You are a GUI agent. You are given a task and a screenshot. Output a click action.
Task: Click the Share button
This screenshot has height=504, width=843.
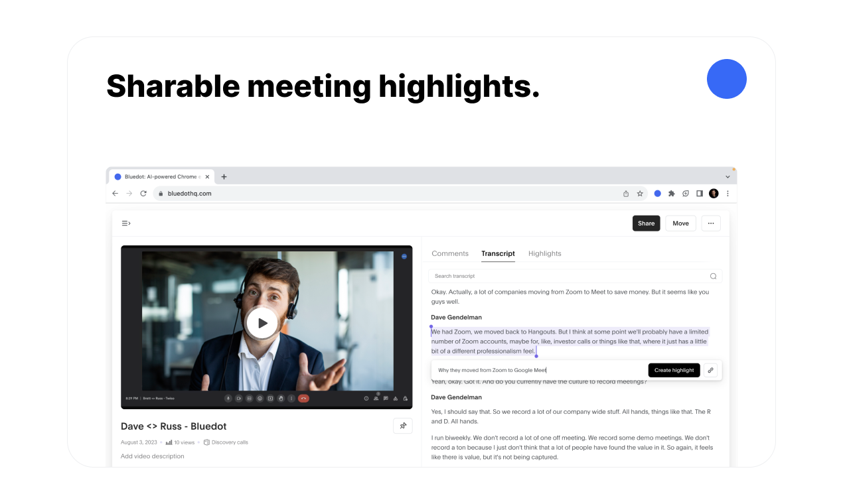647,223
